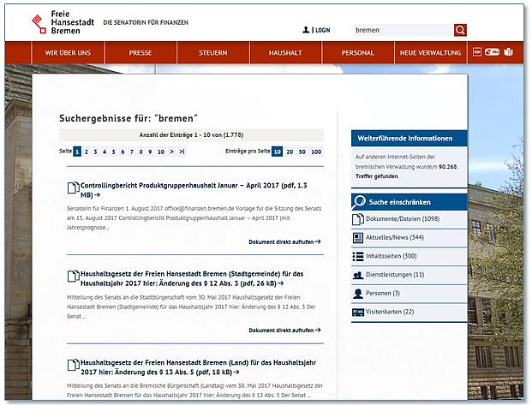532x405 pixels.
Task: Open the Steuern menu
Action: pos(213,53)
